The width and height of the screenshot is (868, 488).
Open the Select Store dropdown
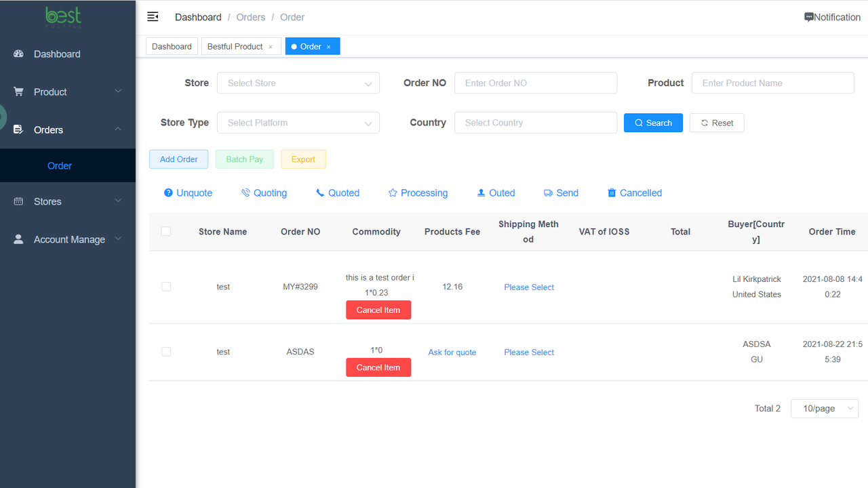click(298, 83)
